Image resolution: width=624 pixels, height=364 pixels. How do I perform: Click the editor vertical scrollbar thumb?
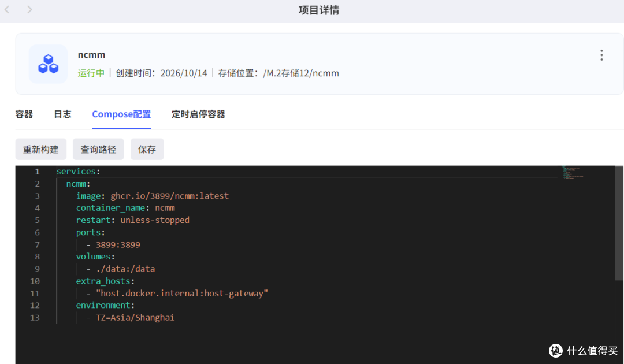pyautogui.click(x=619, y=223)
